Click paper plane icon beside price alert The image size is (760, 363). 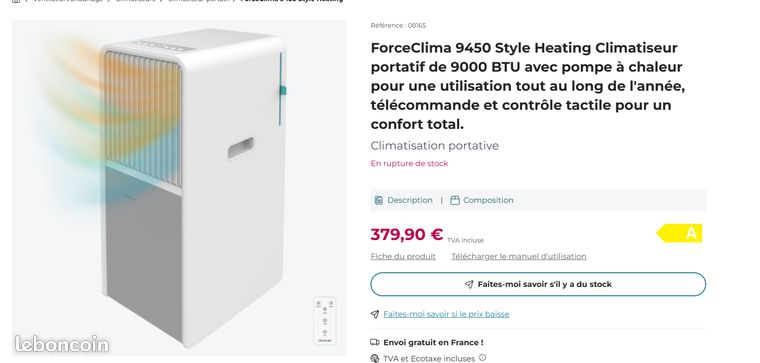tap(375, 314)
